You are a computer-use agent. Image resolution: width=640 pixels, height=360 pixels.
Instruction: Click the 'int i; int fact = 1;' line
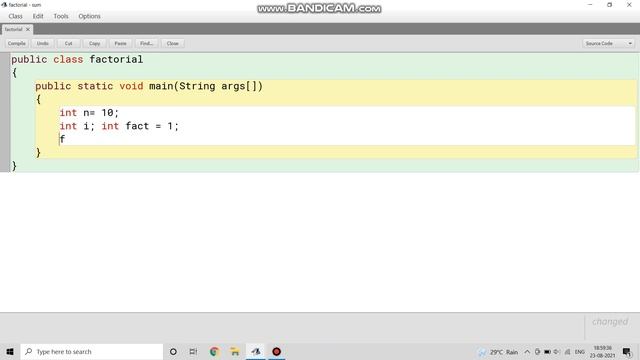coord(119,126)
